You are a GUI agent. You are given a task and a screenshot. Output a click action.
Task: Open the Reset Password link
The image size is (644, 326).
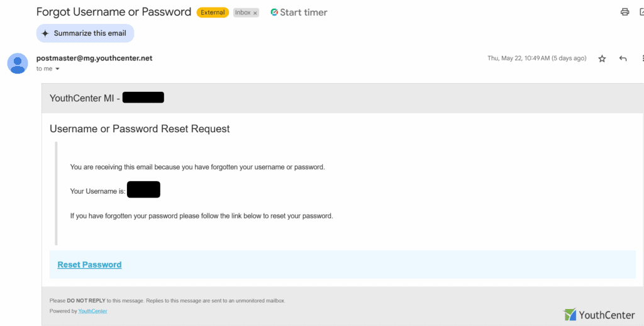click(89, 265)
